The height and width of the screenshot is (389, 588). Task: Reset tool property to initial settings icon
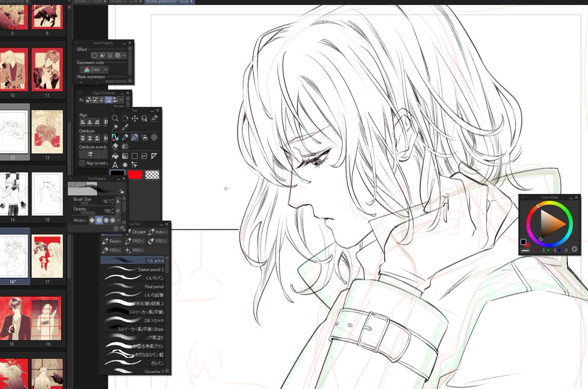116,228
